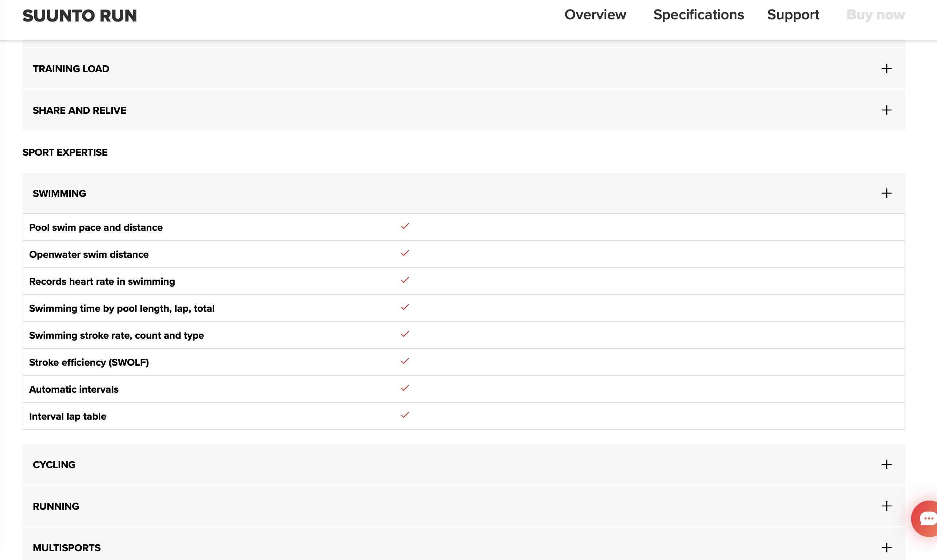Expand the RUNNING section header
The image size is (937, 560).
point(56,506)
